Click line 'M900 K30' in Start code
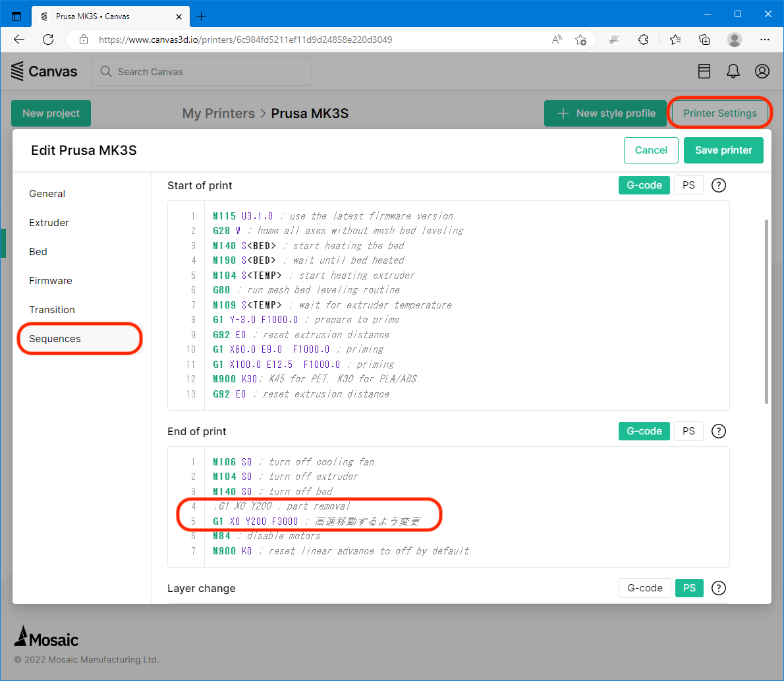This screenshot has width=784, height=681. (x=315, y=379)
